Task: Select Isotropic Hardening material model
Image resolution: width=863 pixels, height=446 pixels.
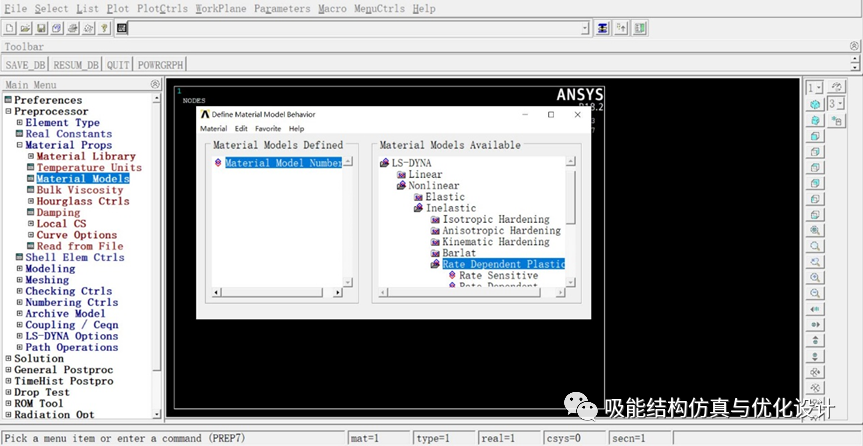Action: 496,219
